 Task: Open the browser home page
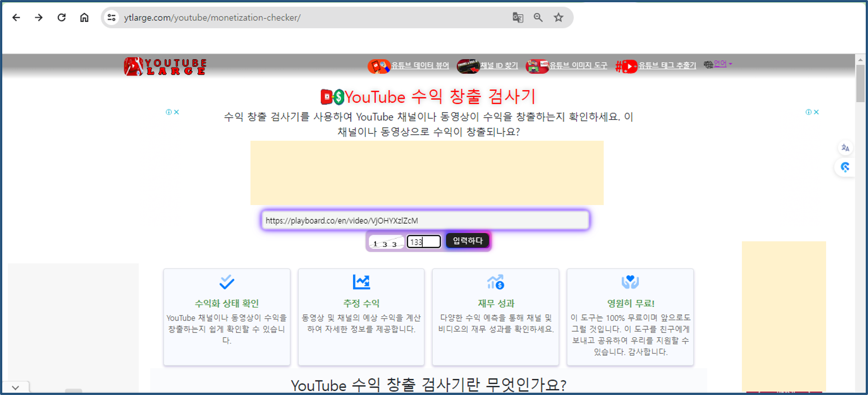tap(84, 17)
